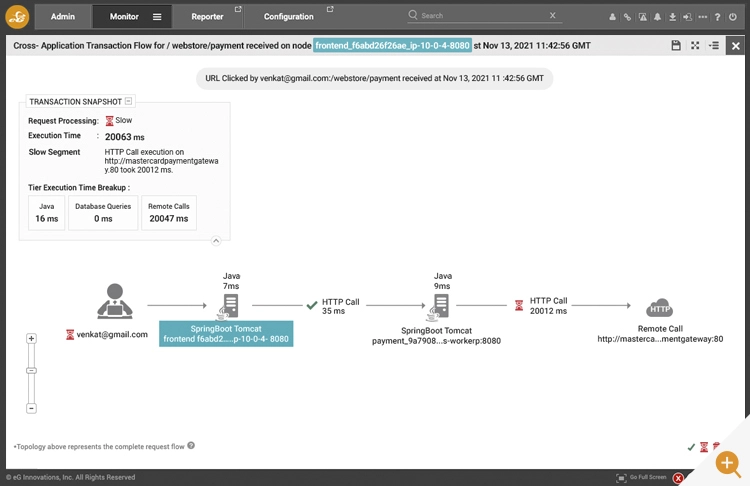Select the Remote Call HTTP cloud icon

(660, 308)
